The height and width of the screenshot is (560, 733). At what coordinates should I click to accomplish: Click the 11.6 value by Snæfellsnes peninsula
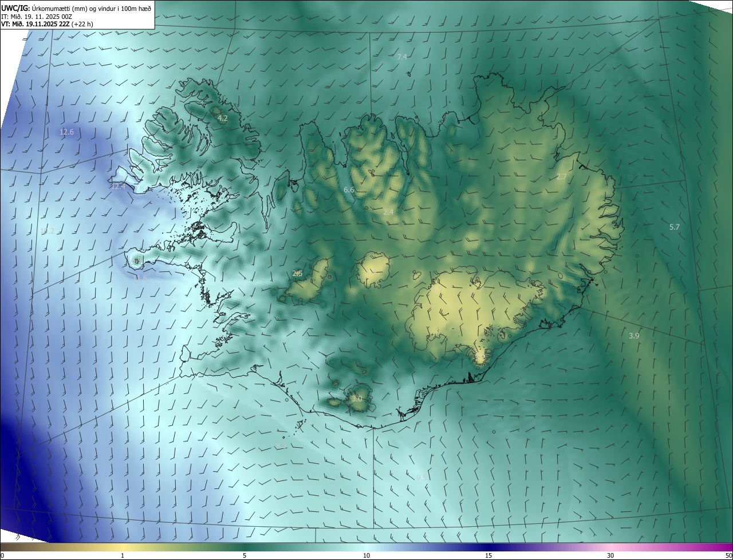[x=140, y=278]
